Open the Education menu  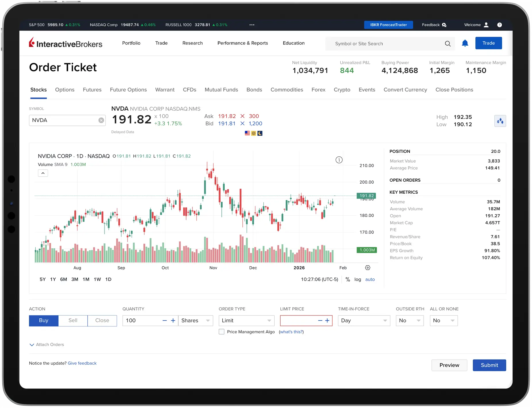294,43
